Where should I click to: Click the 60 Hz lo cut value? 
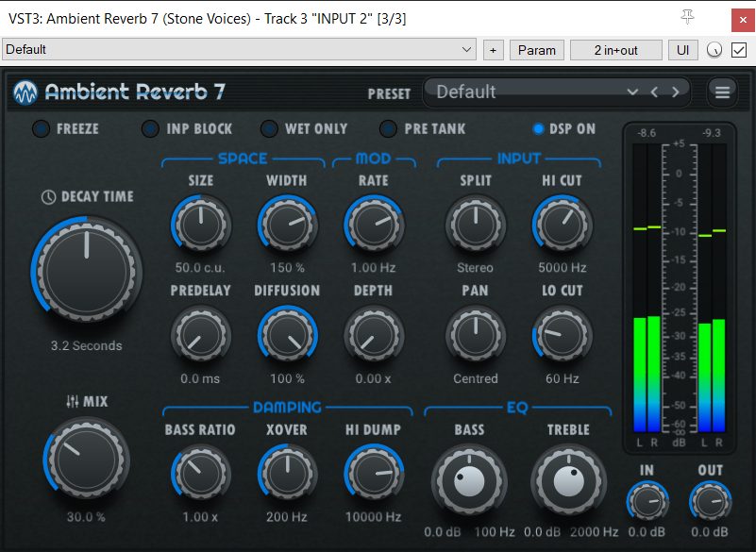point(563,379)
